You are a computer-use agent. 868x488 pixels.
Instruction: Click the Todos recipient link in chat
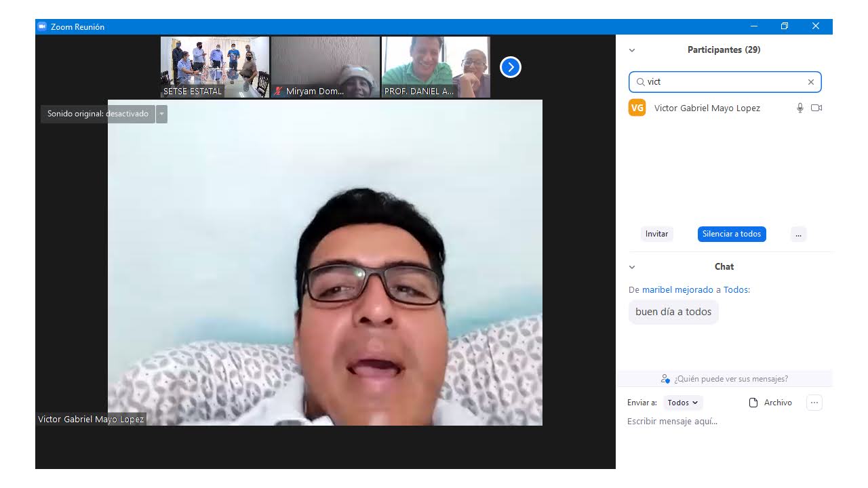tap(736, 289)
